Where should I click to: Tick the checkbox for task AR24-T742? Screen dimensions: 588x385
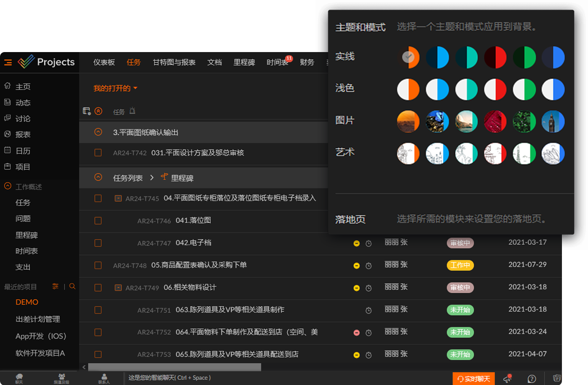tap(98, 153)
